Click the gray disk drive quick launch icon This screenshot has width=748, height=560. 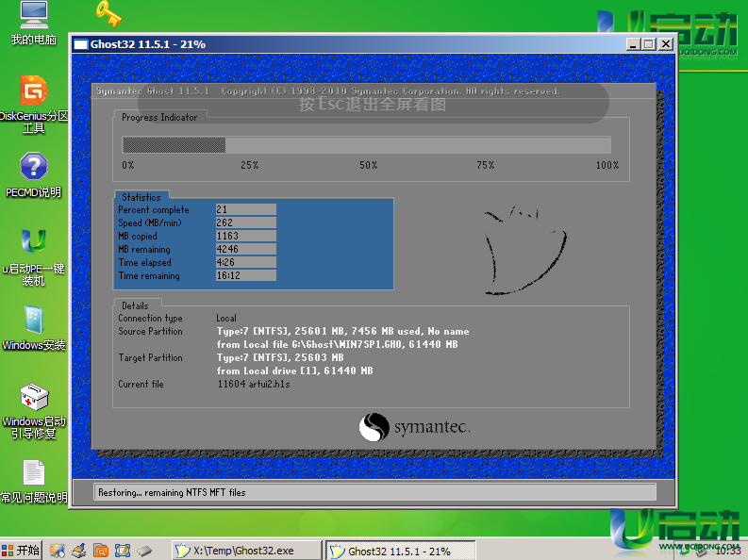pyautogui.click(x=144, y=551)
